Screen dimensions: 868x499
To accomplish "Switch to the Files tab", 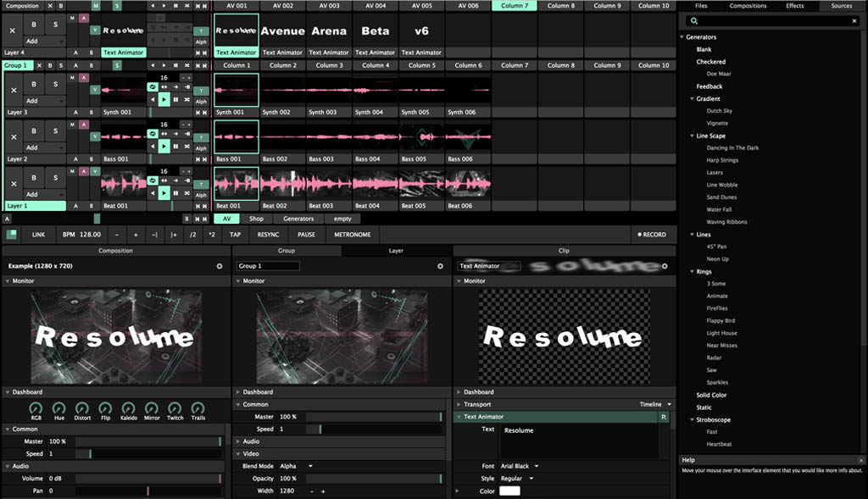I will 701,6.
